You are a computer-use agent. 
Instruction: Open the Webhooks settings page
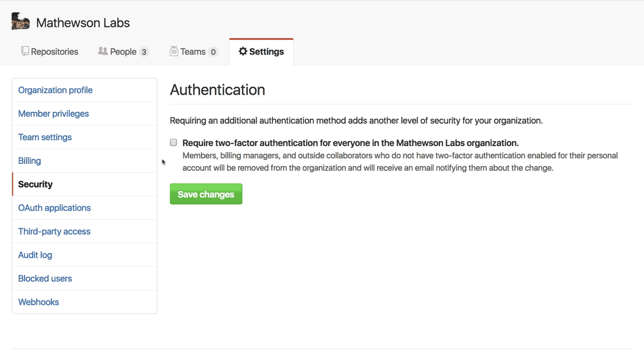pyautogui.click(x=38, y=302)
